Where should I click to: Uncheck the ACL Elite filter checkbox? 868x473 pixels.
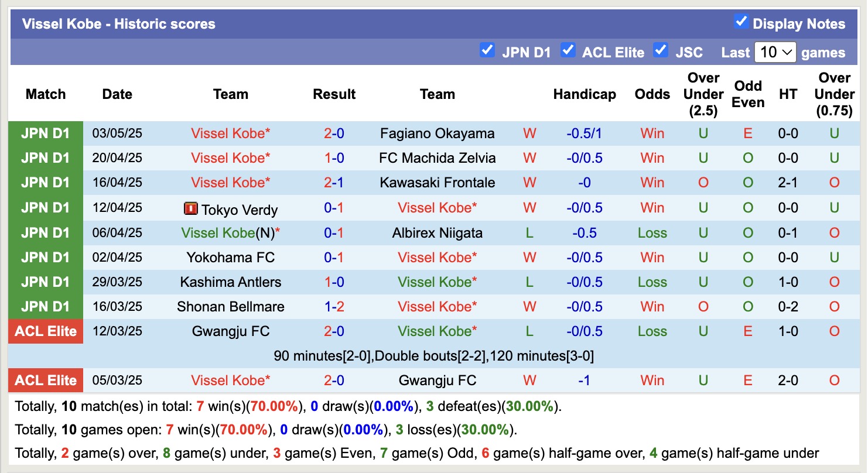pos(568,50)
